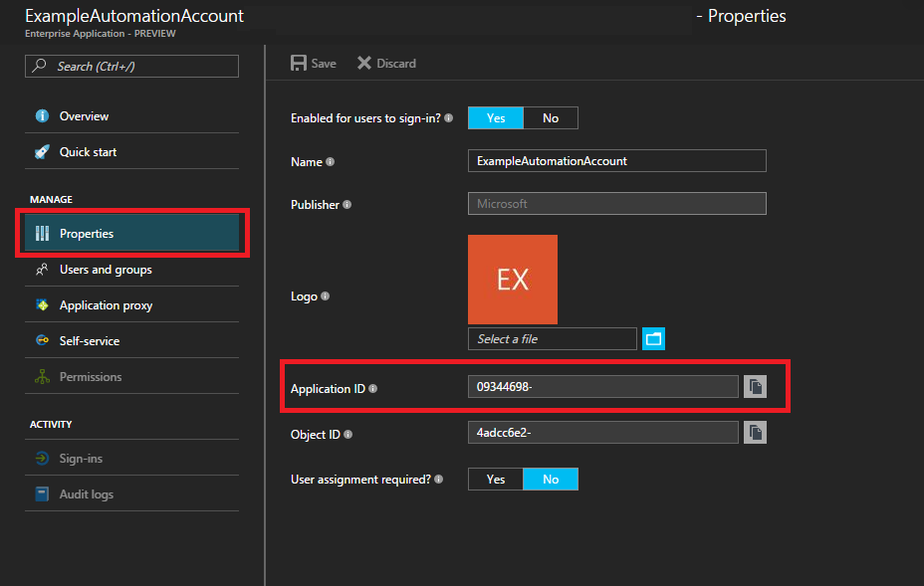Viewport: 924px width, 586px height.
Task: Click the orange EX logo thumbnail
Action: (513, 280)
